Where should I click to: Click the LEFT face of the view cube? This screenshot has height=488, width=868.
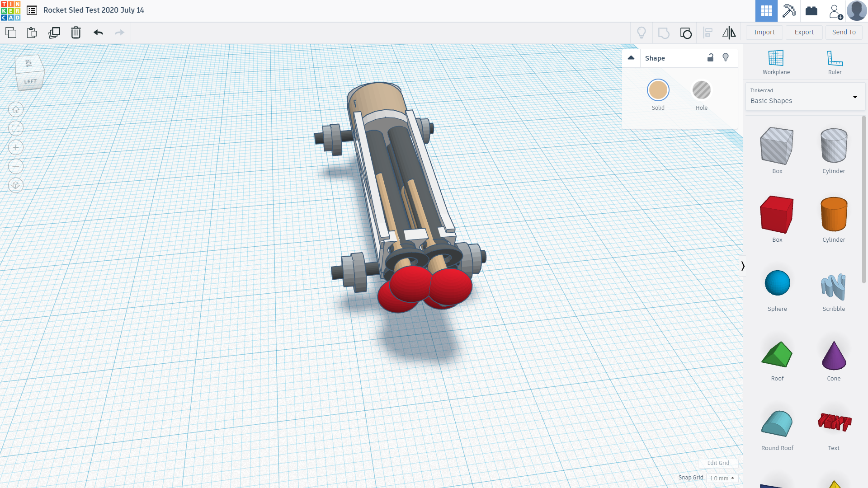coord(30,81)
